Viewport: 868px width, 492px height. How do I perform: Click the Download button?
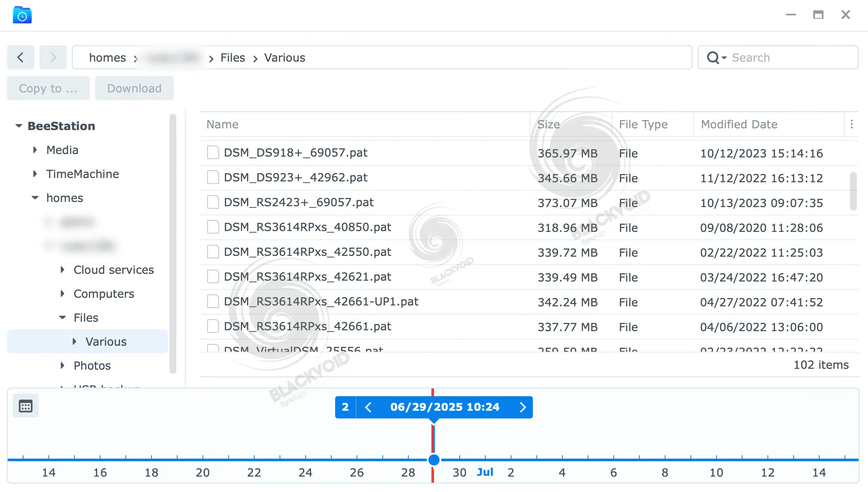(134, 89)
